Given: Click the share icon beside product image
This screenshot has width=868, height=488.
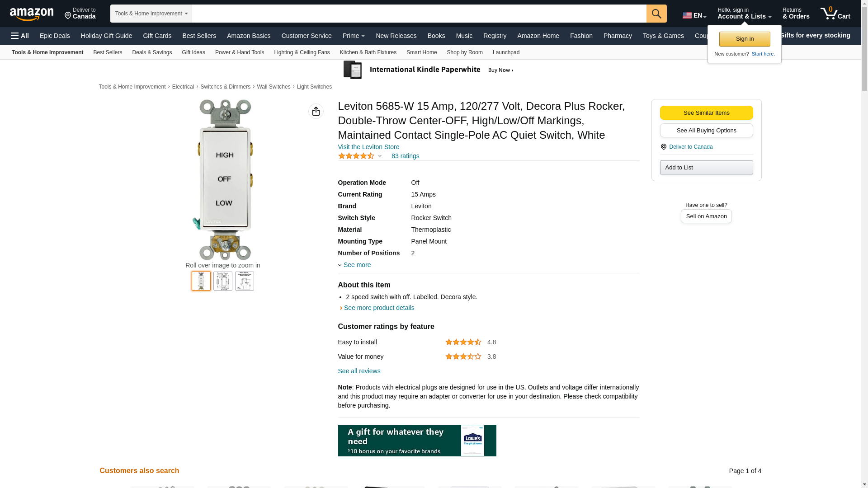Looking at the screenshot, I should 316,111.
